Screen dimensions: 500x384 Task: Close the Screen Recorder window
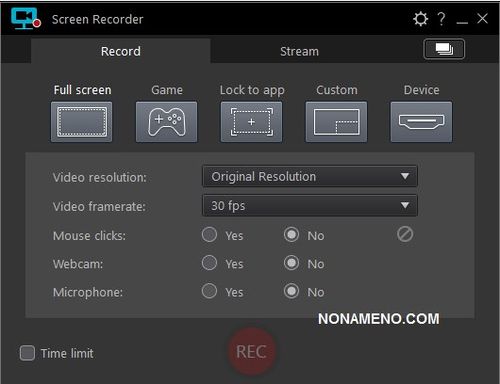(482, 19)
